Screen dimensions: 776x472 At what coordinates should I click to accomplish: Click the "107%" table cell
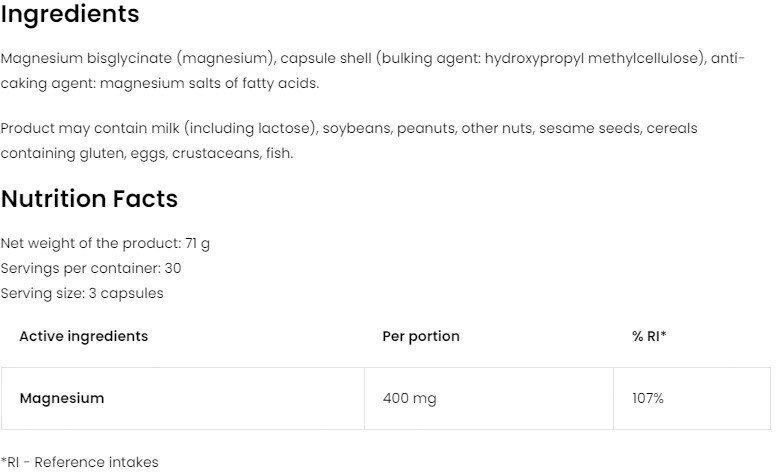647,398
